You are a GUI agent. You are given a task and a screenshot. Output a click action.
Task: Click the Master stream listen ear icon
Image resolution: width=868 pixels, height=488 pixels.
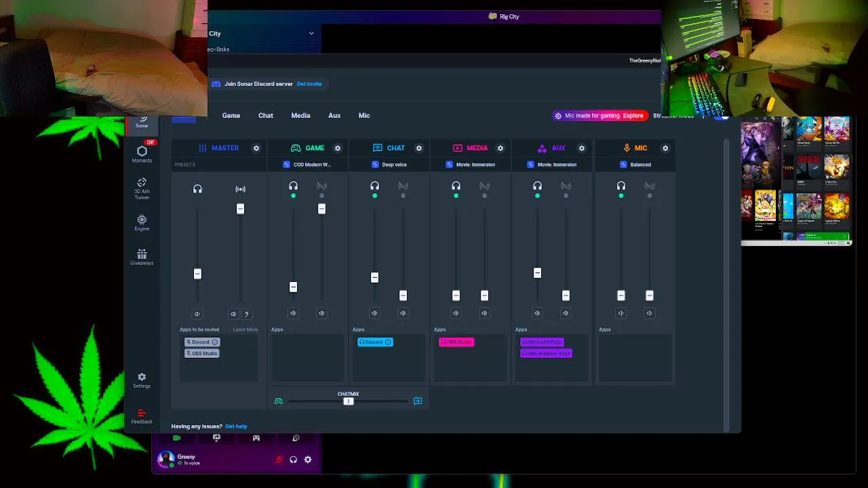[246, 314]
